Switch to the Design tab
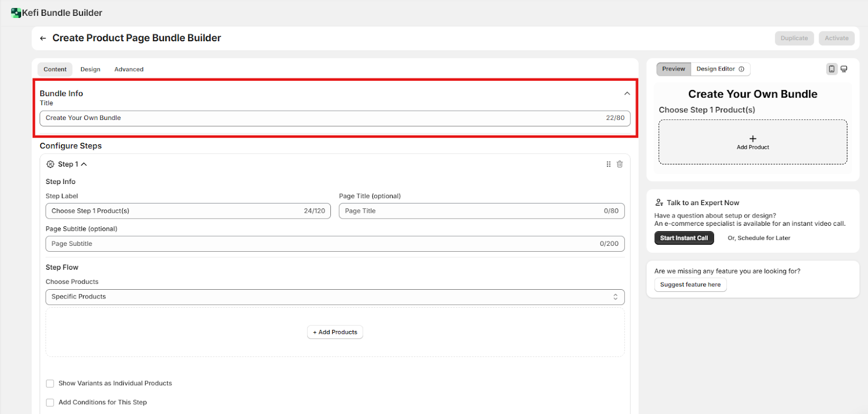This screenshot has width=868, height=414. [90, 69]
